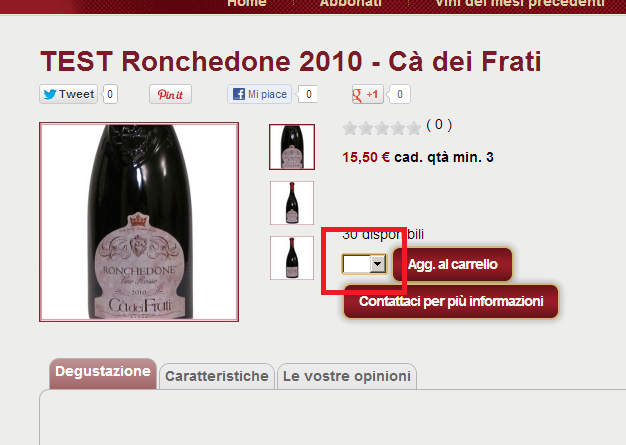
Task: Rate the wine one star
Action: pyautogui.click(x=350, y=128)
